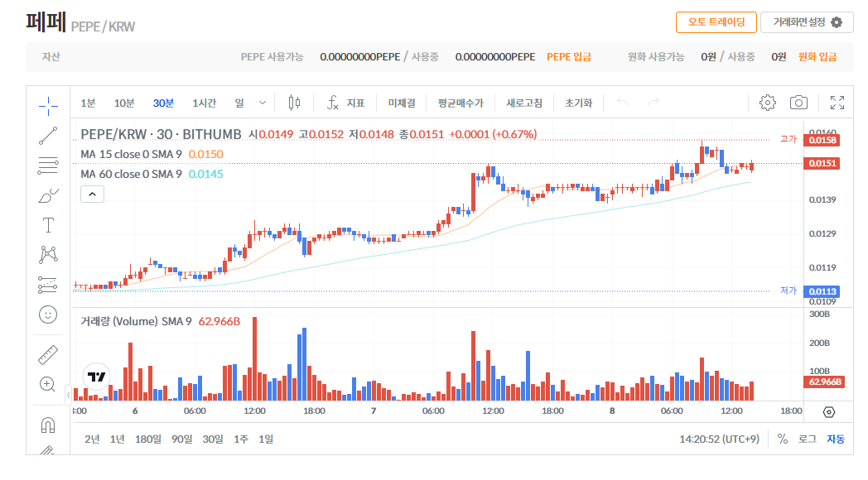This screenshot has width=868, height=480.
Task: Open the forecast and measurement tools
Action: pyautogui.click(x=48, y=285)
